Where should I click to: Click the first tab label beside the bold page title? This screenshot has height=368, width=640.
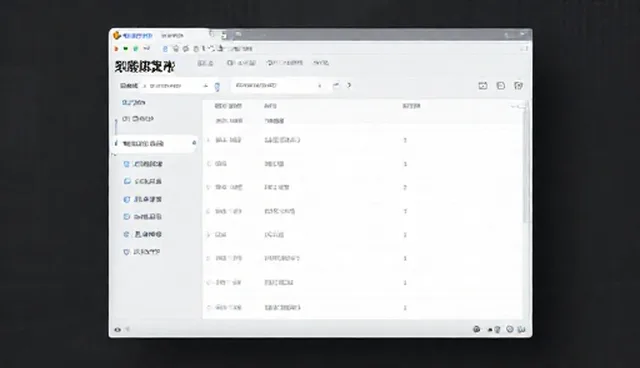coord(205,63)
